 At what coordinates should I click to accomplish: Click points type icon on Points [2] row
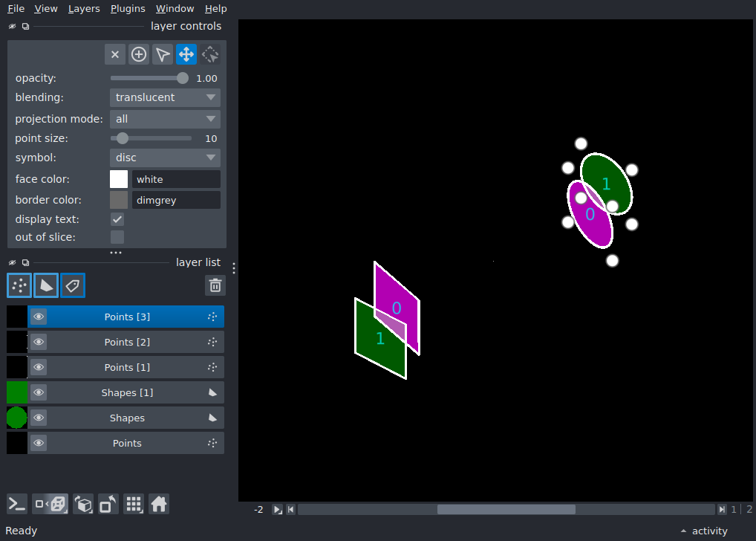click(x=212, y=342)
